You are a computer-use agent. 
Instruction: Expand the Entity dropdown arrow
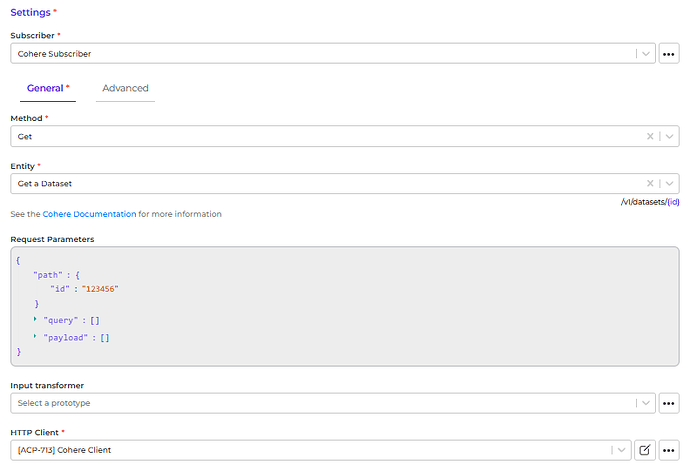669,184
